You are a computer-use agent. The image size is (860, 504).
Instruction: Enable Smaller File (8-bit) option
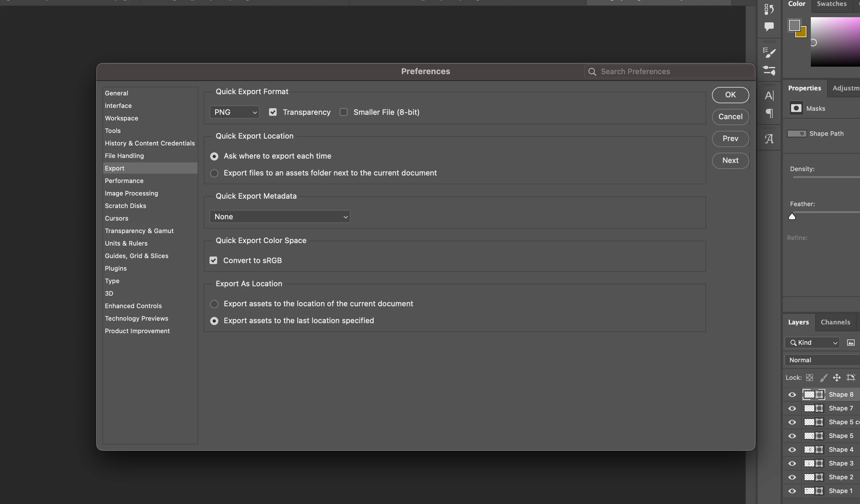coord(343,112)
